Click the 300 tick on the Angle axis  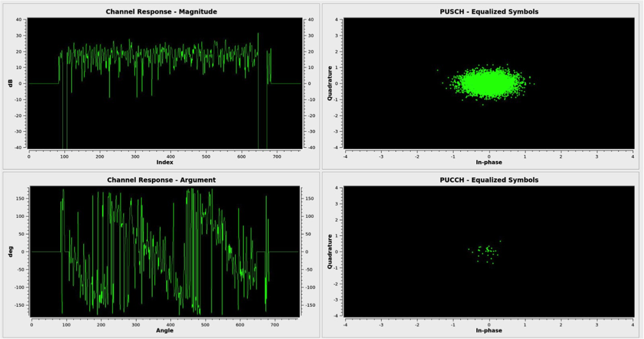point(136,325)
